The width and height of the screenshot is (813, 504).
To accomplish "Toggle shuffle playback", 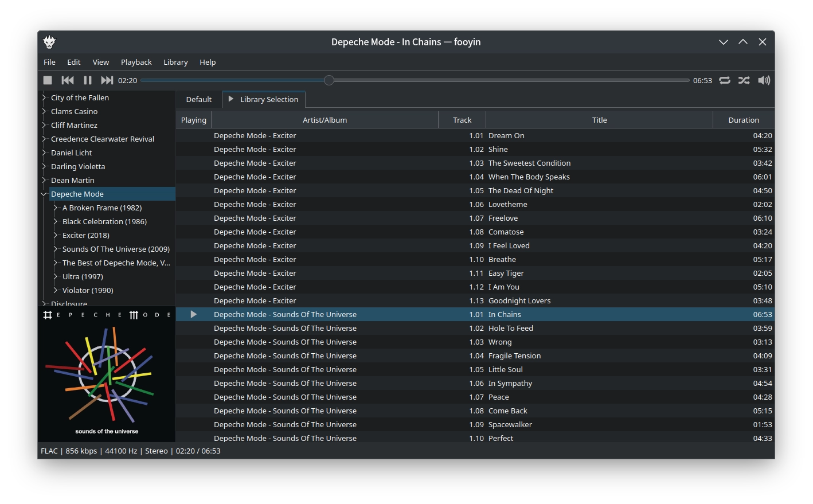I will (744, 80).
